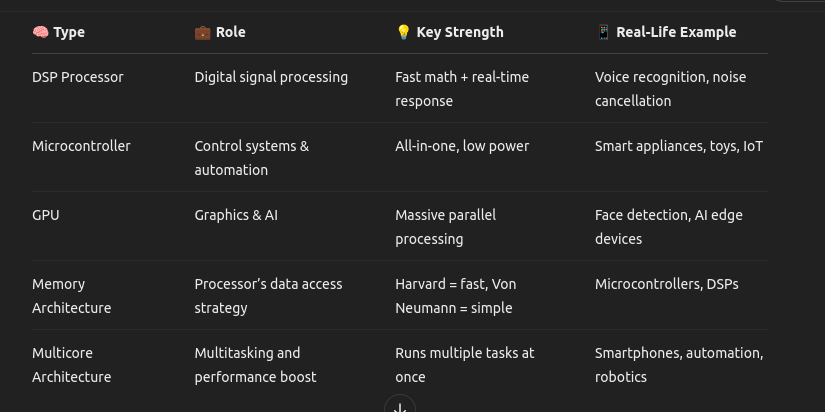The image size is (825, 412).
Task: Click the Voice recognition, noise cancellation cell
Action: (670, 89)
